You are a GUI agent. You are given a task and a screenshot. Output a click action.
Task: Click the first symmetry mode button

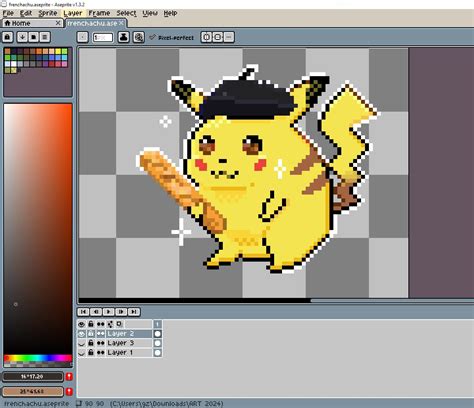point(206,37)
